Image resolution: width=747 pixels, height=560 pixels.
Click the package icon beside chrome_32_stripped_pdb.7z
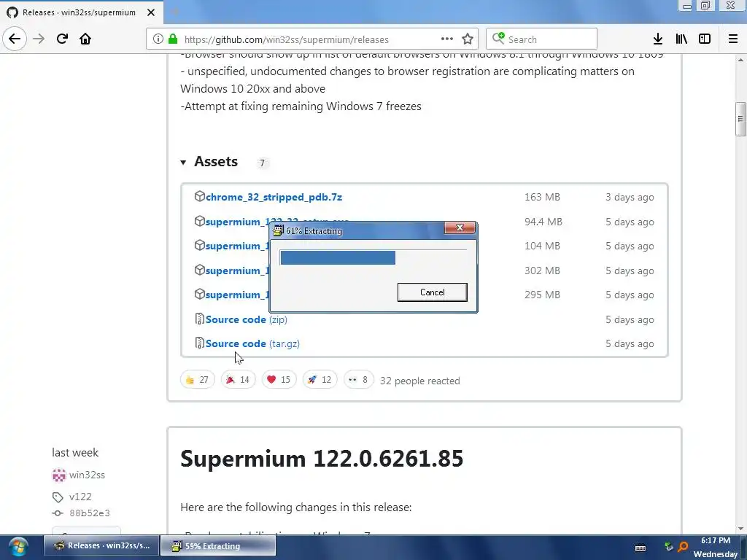(200, 196)
